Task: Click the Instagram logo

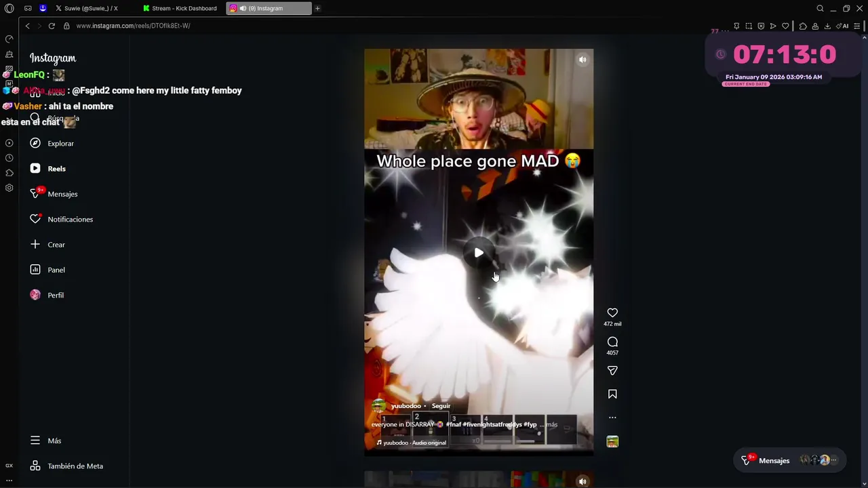Action: (53, 58)
